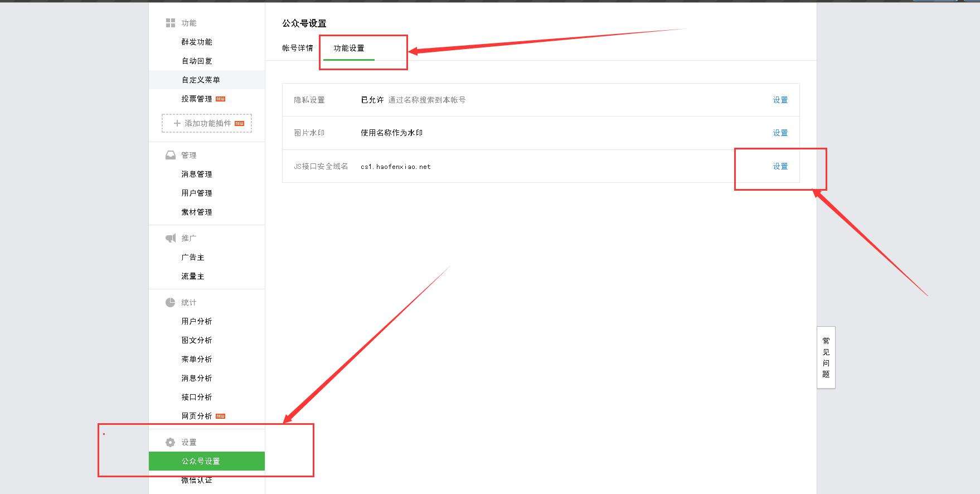The height and width of the screenshot is (494, 980).
Task: Click 设置 link for 隐私设置
Action: 780,100
